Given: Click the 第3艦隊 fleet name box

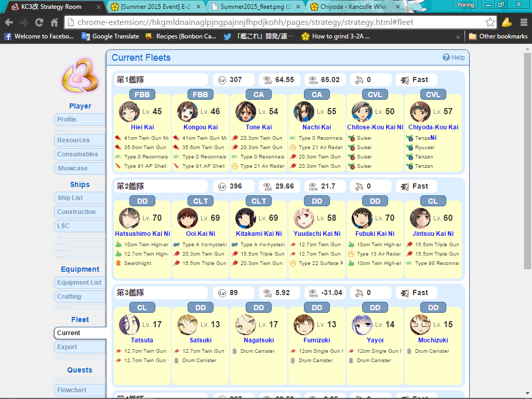Looking at the screenshot, I should 161,293.
